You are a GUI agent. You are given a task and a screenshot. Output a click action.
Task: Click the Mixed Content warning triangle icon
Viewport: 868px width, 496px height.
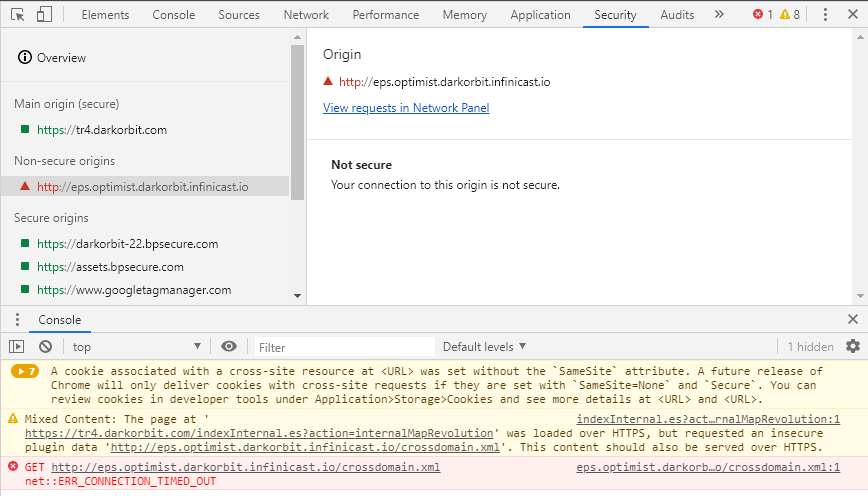pos(13,418)
